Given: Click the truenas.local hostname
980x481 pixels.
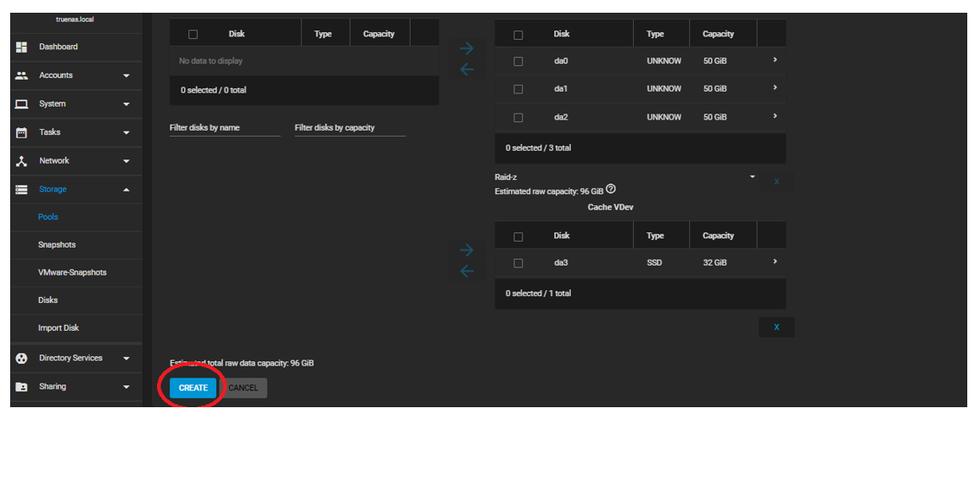Looking at the screenshot, I should pyautogui.click(x=75, y=20).
